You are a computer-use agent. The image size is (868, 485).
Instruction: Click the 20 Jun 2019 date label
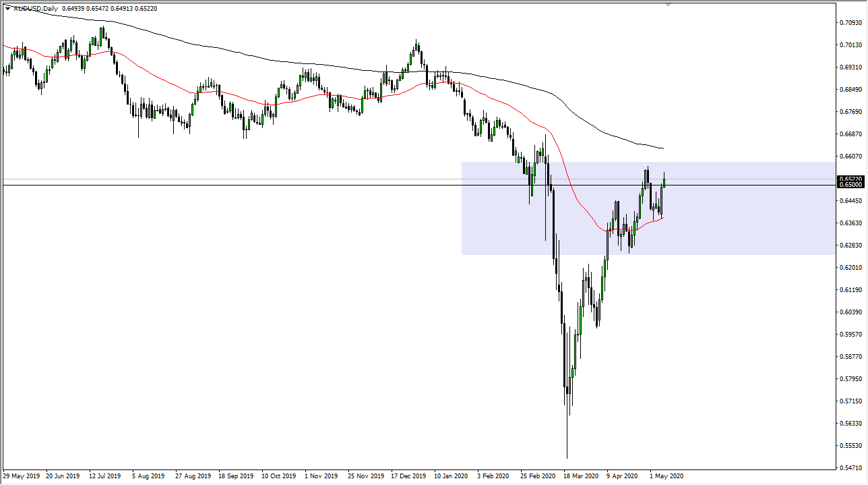click(x=63, y=476)
